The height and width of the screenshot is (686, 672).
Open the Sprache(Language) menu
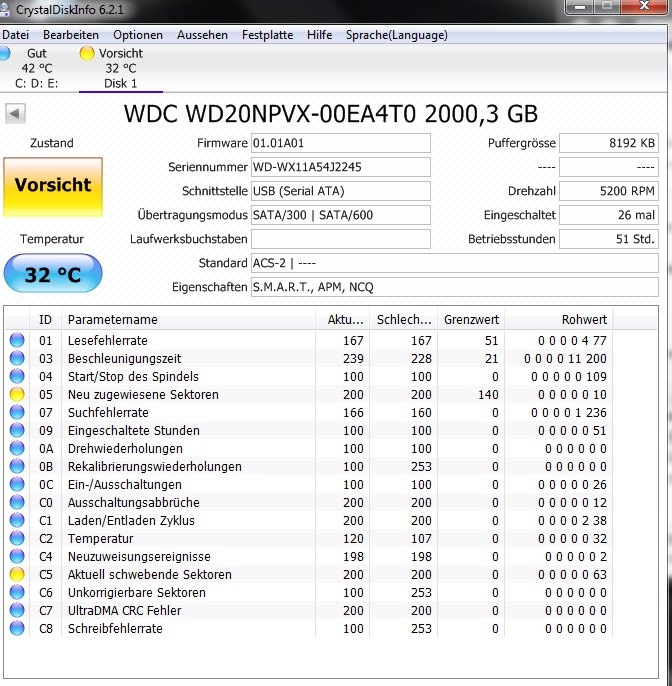pos(396,35)
